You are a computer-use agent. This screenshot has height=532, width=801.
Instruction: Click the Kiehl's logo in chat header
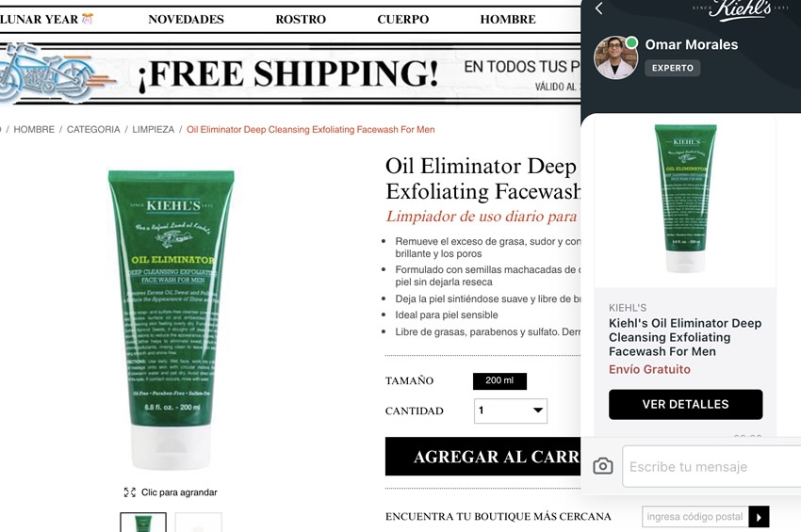point(740,10)
